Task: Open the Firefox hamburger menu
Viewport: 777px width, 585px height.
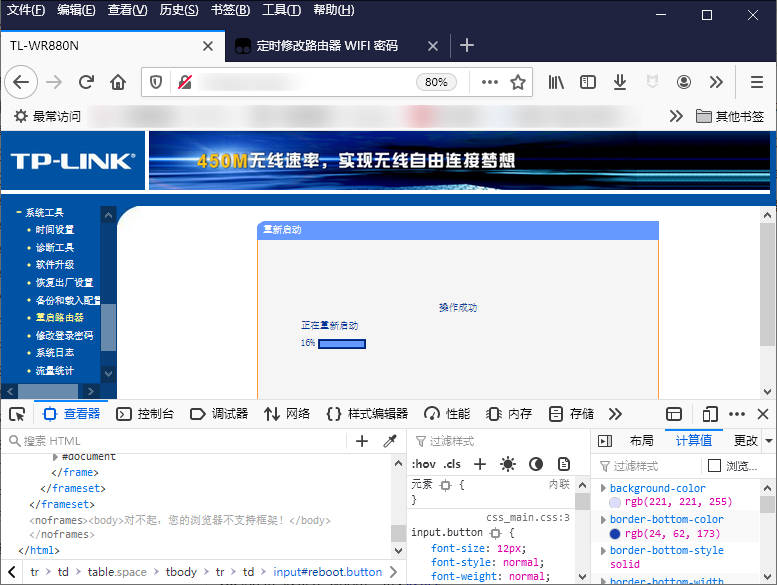Action: click(757, 82)
